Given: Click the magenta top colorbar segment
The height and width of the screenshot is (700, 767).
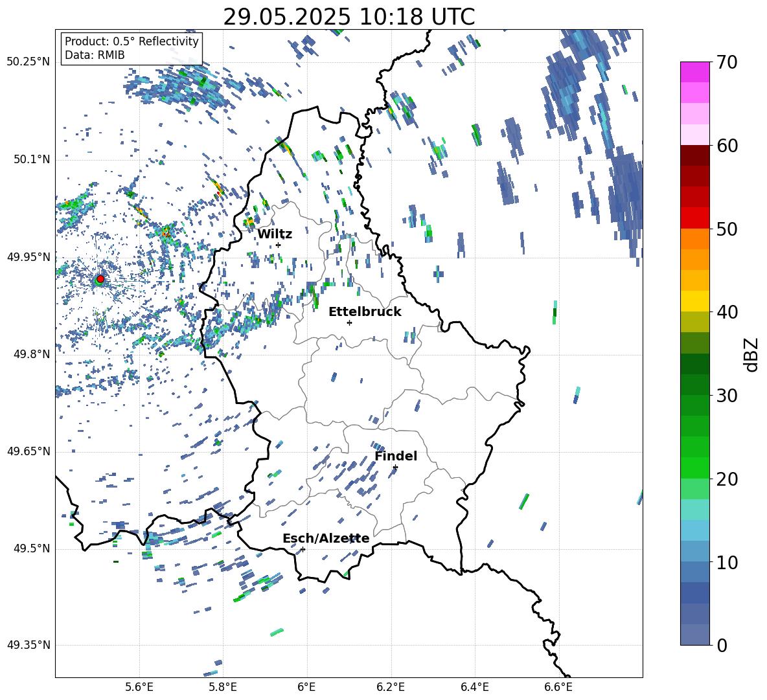Looking at the screenshot, I should 694,72.
